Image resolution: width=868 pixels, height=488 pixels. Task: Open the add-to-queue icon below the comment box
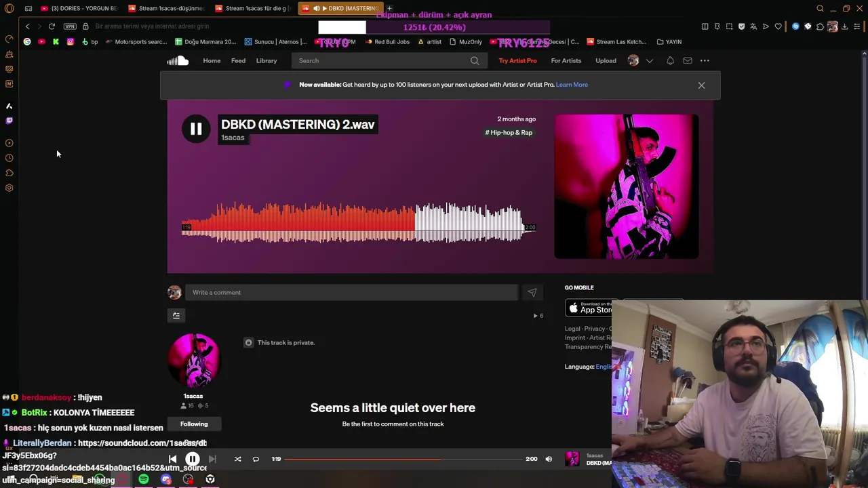pos(176,315)
